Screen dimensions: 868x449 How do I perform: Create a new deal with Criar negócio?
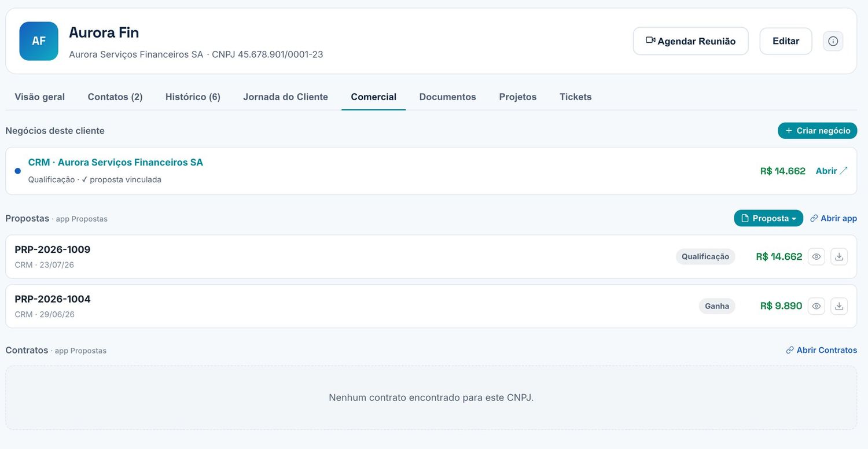(x=818, y=131)
